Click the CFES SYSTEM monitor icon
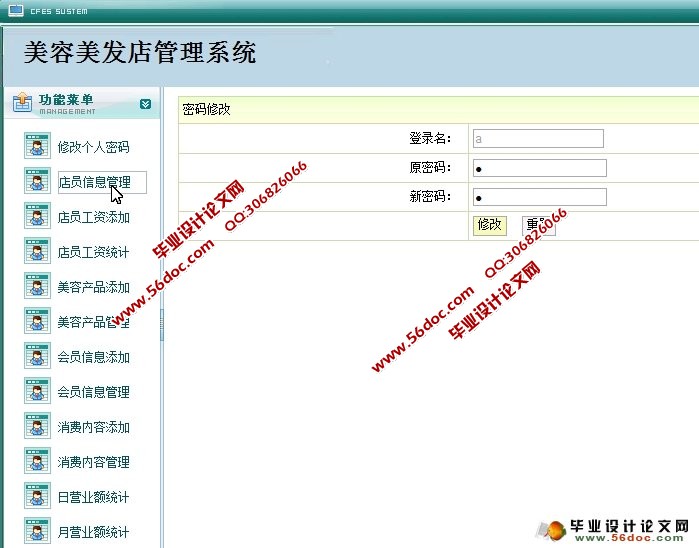 [16, 11]
